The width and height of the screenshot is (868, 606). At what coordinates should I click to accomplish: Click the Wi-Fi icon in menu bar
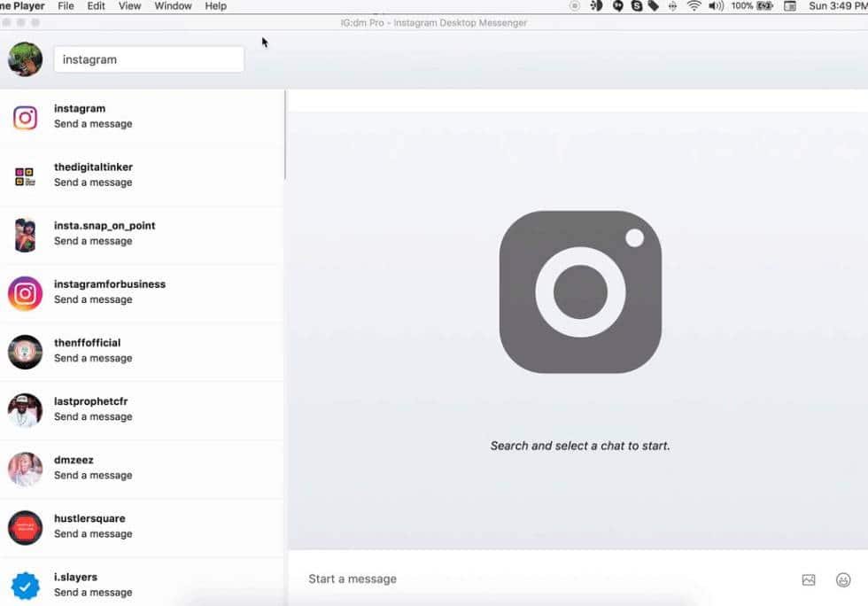[x=694, y=6]
